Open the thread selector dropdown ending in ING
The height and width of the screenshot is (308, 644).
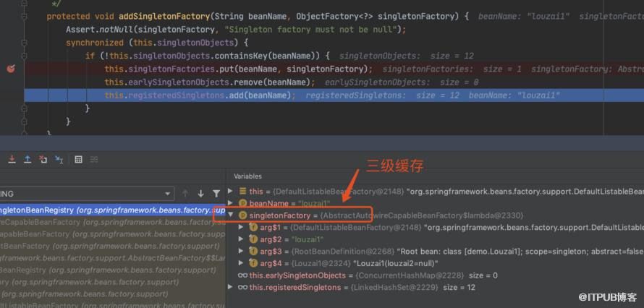[87, 194]
